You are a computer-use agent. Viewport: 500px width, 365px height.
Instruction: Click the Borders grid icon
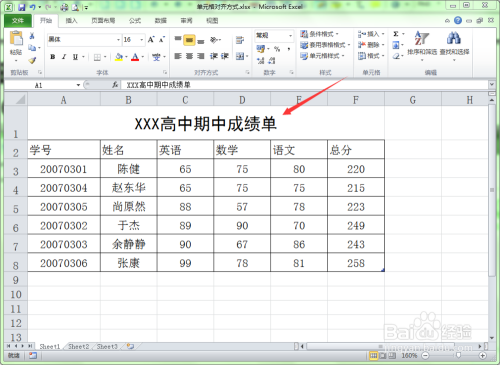97,57
